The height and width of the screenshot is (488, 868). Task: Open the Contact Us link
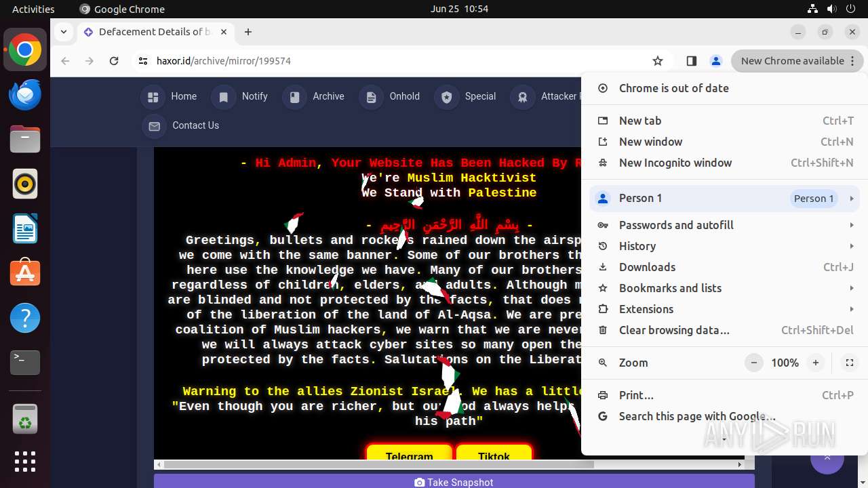click(181, 125)
